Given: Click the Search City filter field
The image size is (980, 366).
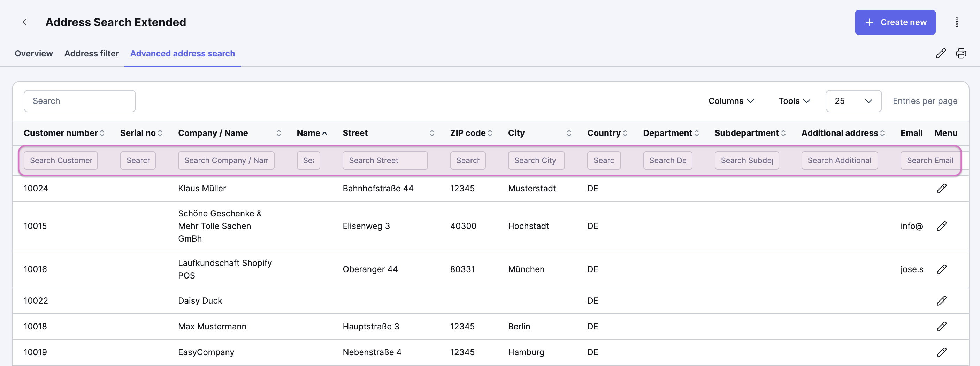Looking at the screenshot, I should 536,161.
